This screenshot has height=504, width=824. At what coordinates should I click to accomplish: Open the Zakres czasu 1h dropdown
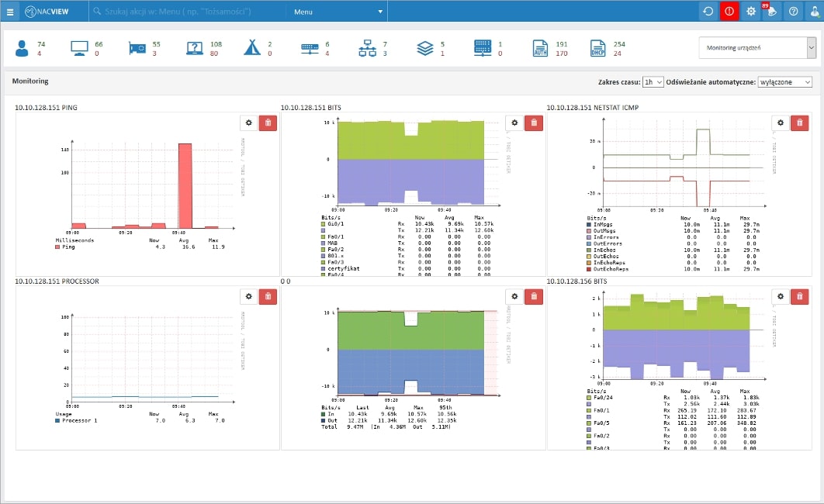coord(653,81)
